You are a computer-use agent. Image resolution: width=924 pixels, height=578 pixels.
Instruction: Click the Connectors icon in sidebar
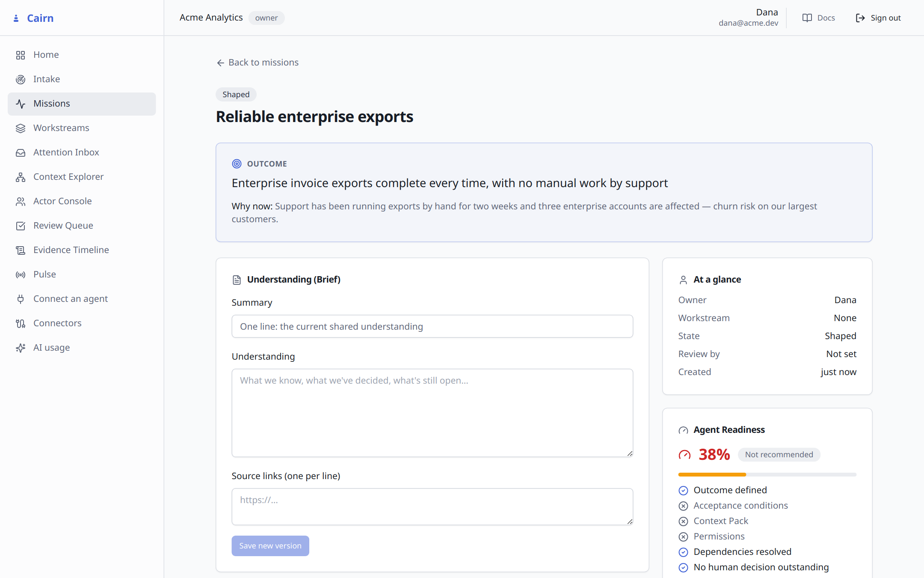(x=21, y=324)
